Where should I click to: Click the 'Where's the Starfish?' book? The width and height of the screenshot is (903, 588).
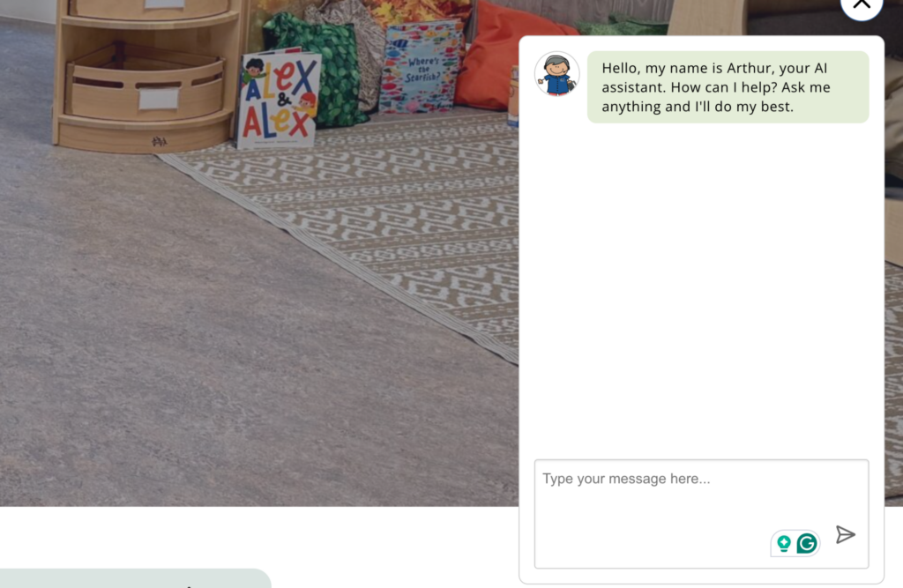click(x=422, y=66)
